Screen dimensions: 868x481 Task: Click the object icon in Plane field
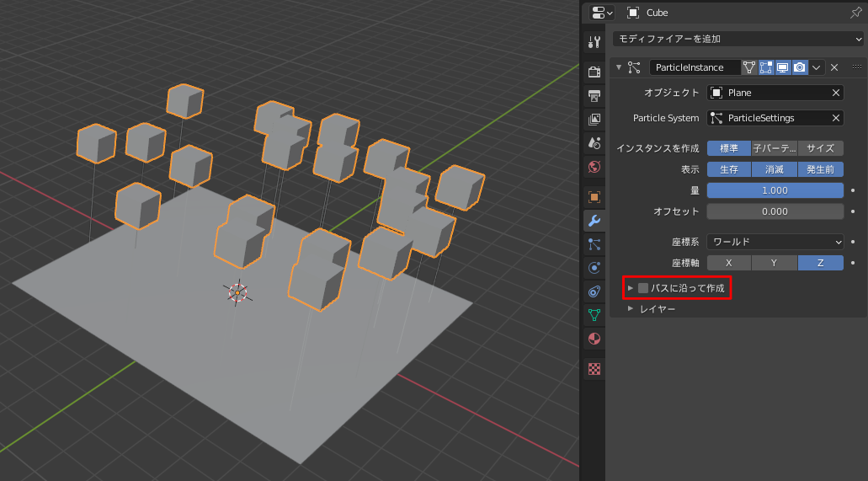point(716,93)
